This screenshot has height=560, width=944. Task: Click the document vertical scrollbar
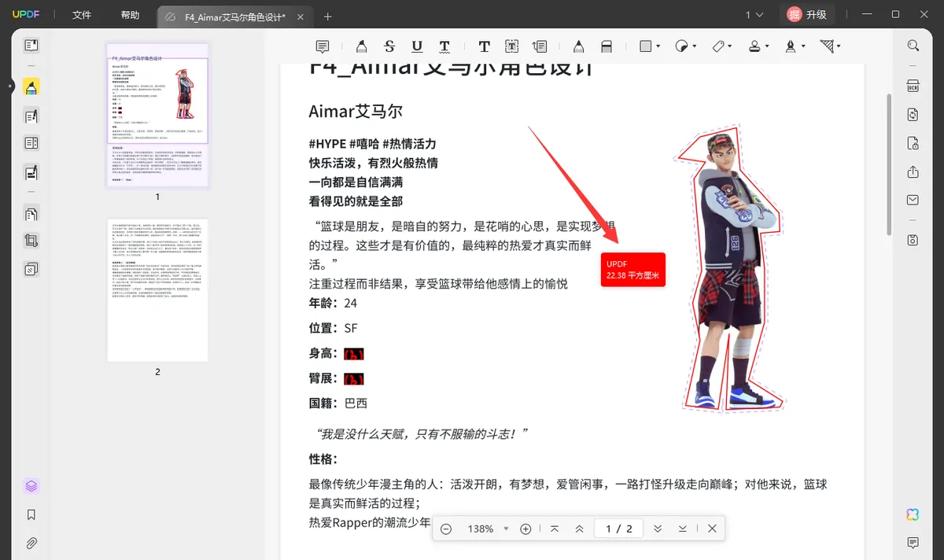pyautogui.click(x=889, y=164)
